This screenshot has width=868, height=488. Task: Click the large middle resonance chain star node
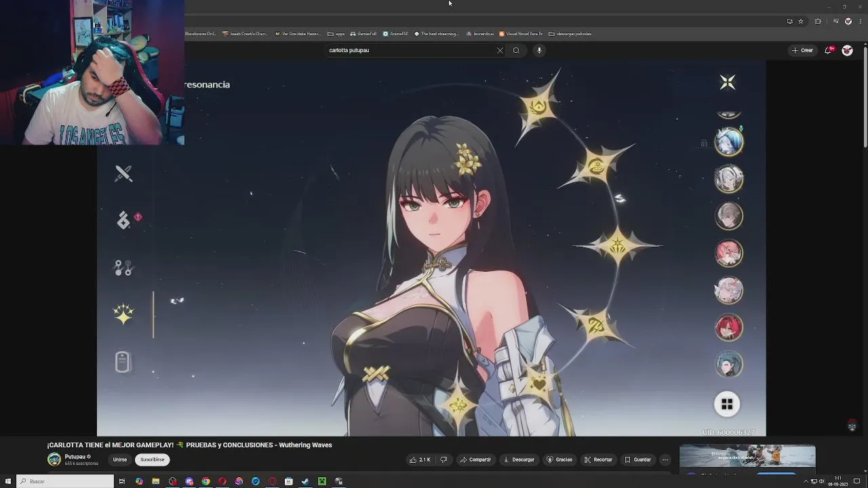617,245
